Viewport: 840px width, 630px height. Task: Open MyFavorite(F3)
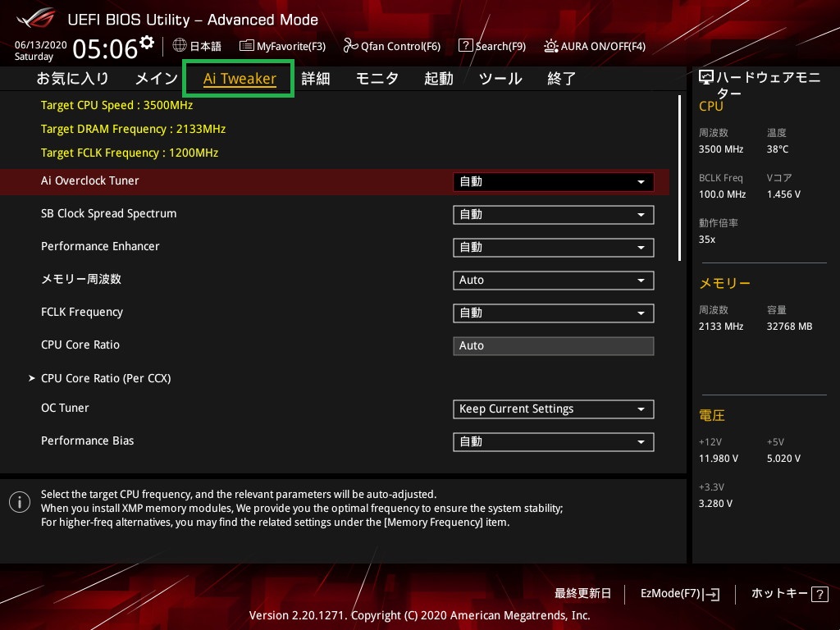click(282, 46)
